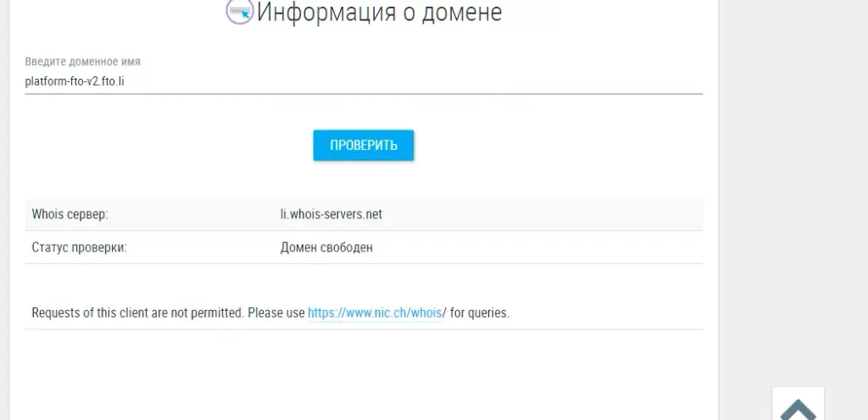This screenshot has width=868, height=420.
Task: Click the 'Введите доменное имя' label
Action: 82,61
